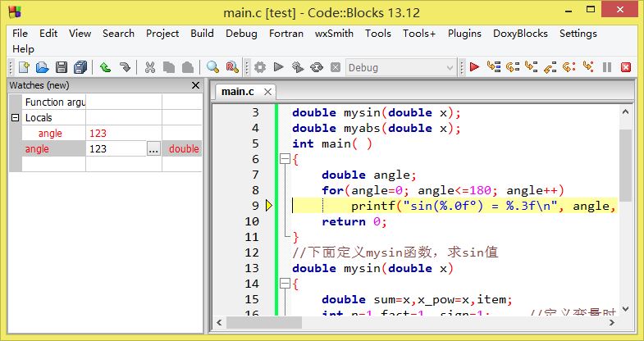The height and width of the screenshot is (341, 644).
Task: Click the Save all files icon
Action: click(x=80, y=67)
